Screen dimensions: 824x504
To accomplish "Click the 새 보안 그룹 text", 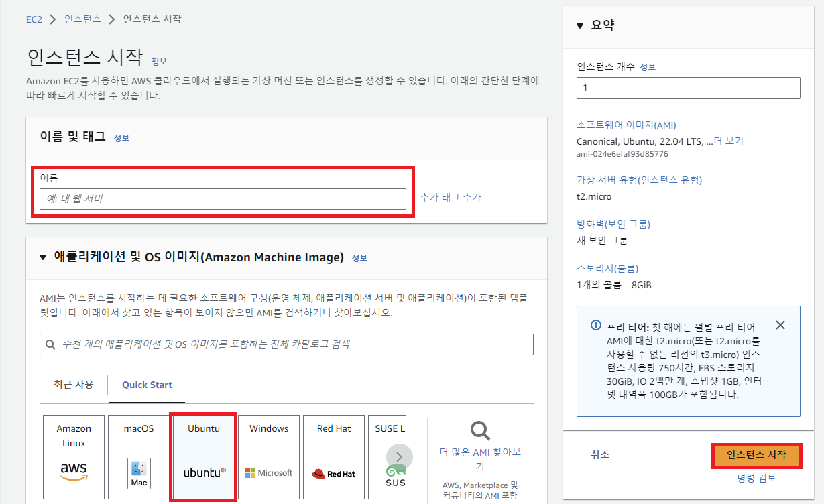I will coord(602,240).
